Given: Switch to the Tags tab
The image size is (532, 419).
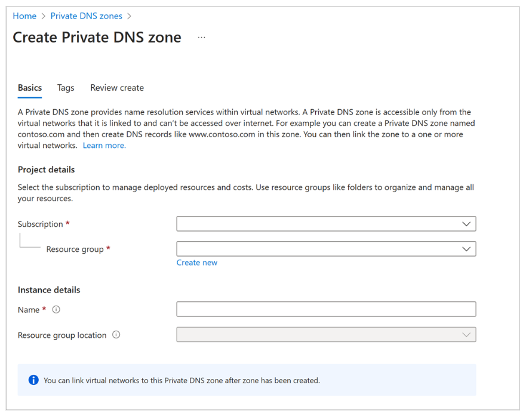Looking at the screenshot, I should point(66,87).
